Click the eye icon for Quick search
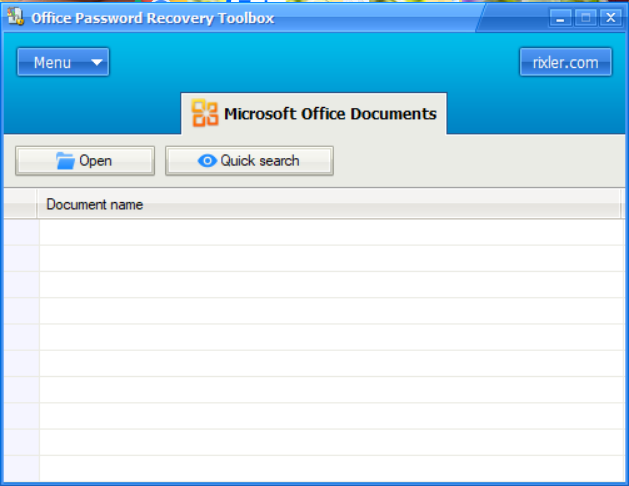This screenshot has height=486, width=629. (x=207, y=161)
